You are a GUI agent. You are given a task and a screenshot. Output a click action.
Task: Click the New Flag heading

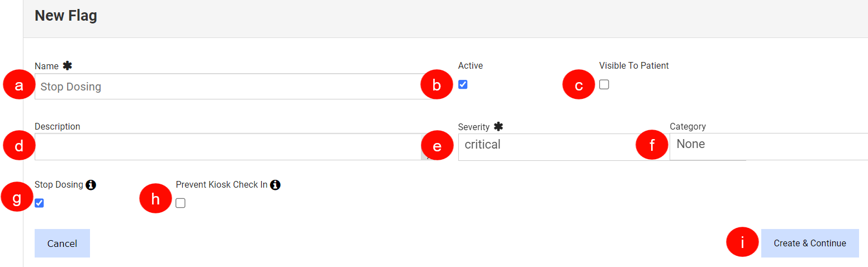[66, 16]
